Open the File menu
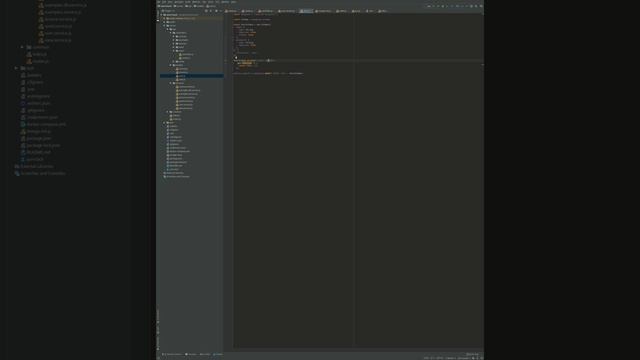The height and width of the screenshot is (360, 640). 159,2
